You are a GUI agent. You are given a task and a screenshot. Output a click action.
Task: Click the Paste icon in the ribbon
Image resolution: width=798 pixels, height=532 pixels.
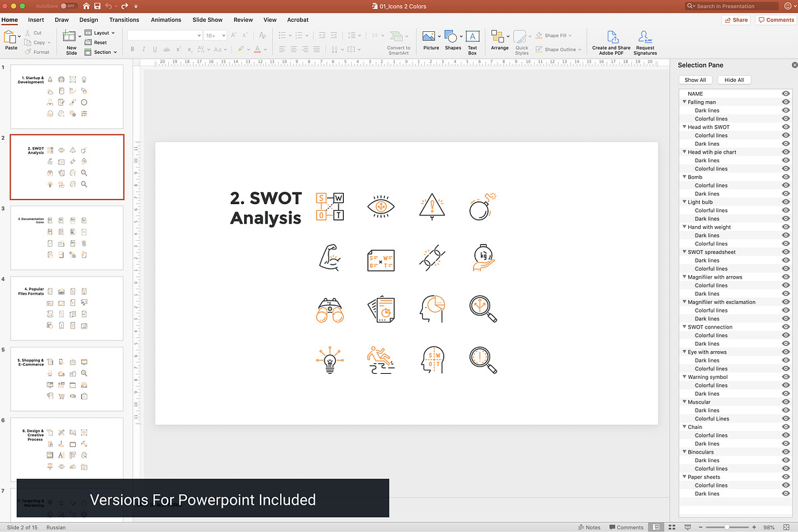point(11,37)
